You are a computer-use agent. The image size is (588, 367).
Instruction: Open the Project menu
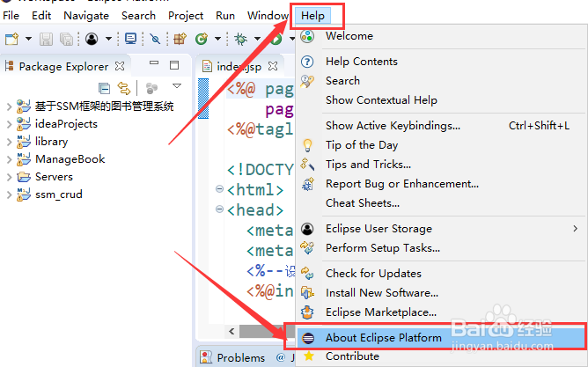click(x=186, y=16)
